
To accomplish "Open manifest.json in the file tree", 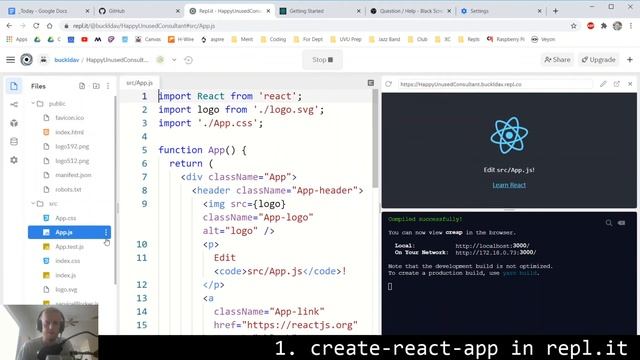I will coord(73,175).
